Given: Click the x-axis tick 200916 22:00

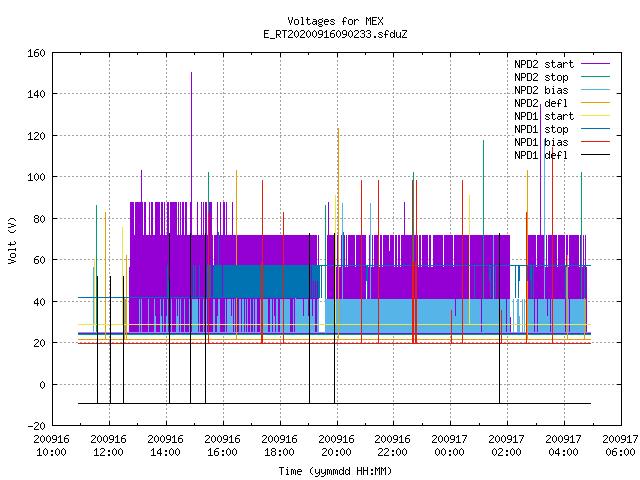Looking at the screenshot, I should (393, 446).
